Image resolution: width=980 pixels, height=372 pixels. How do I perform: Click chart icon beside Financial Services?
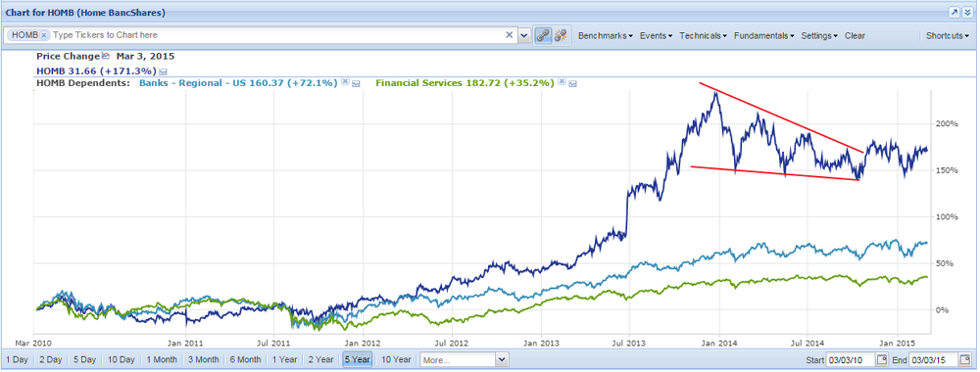click(x=572, y=83)
